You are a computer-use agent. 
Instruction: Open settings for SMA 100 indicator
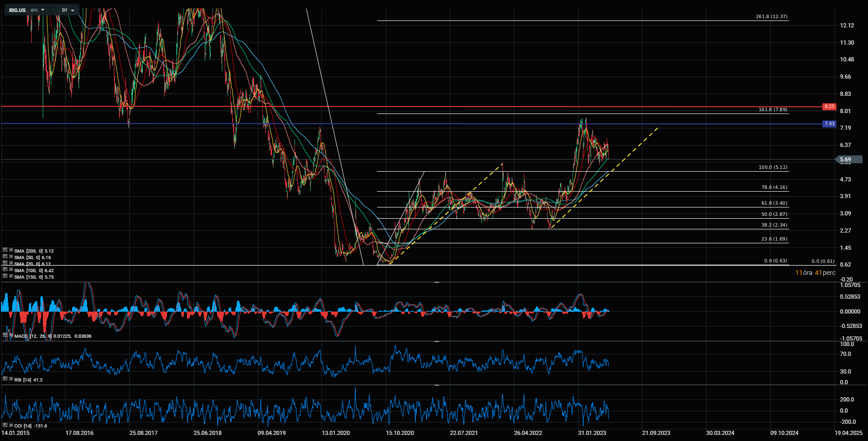click(5, 270)
